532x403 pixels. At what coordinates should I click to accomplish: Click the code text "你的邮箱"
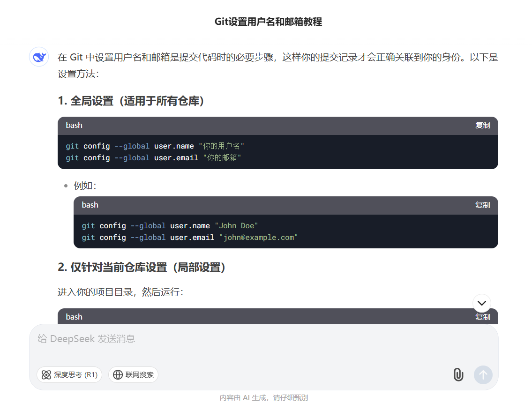[222, 158]
